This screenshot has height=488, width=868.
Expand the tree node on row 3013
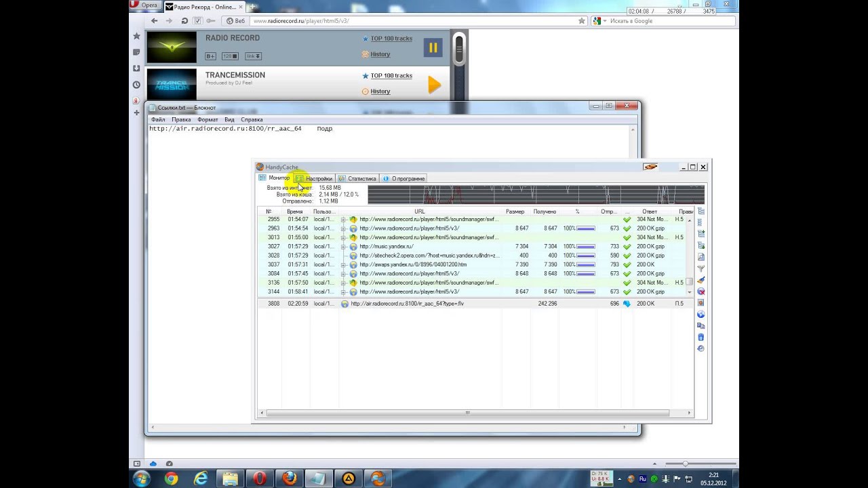343,238
